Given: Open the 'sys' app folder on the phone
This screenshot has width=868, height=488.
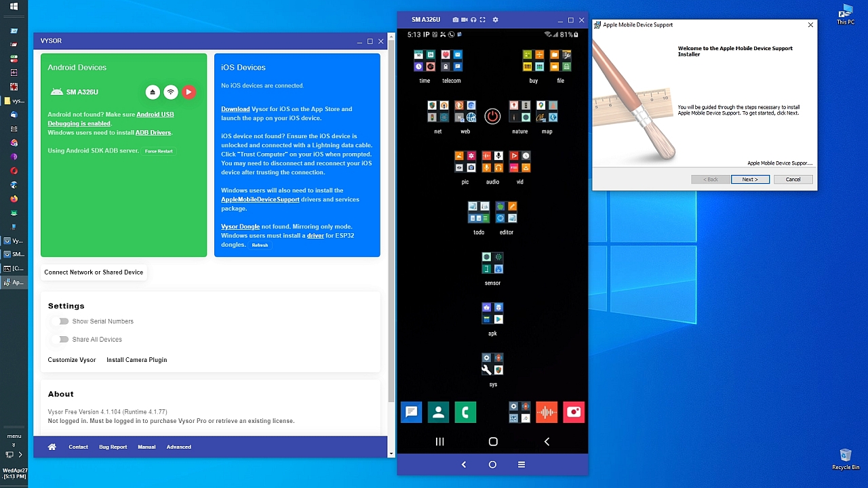Looking at the screenshot, I should [x=492, y=369].
